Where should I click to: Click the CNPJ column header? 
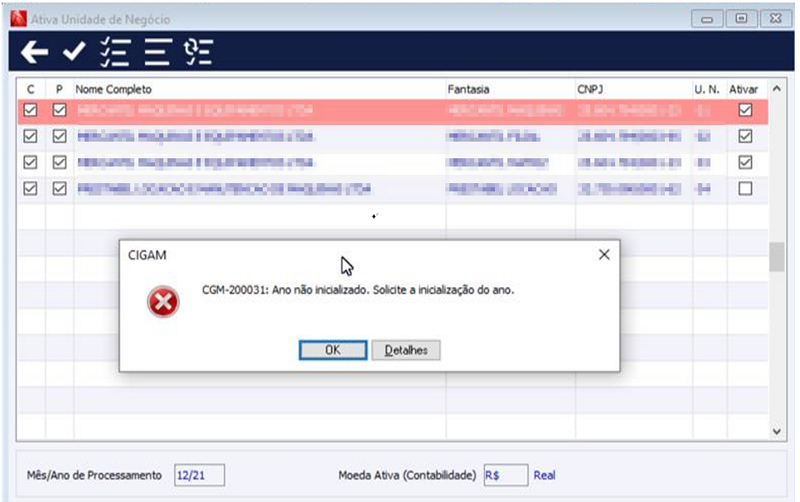pyautogui.click(x=590, y=89)
